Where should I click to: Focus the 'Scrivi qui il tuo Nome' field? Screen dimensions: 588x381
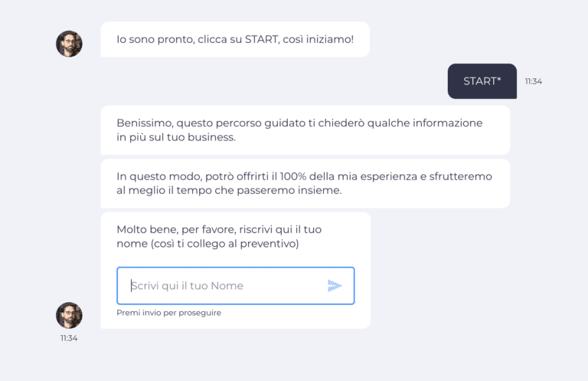tap(236, 286)
